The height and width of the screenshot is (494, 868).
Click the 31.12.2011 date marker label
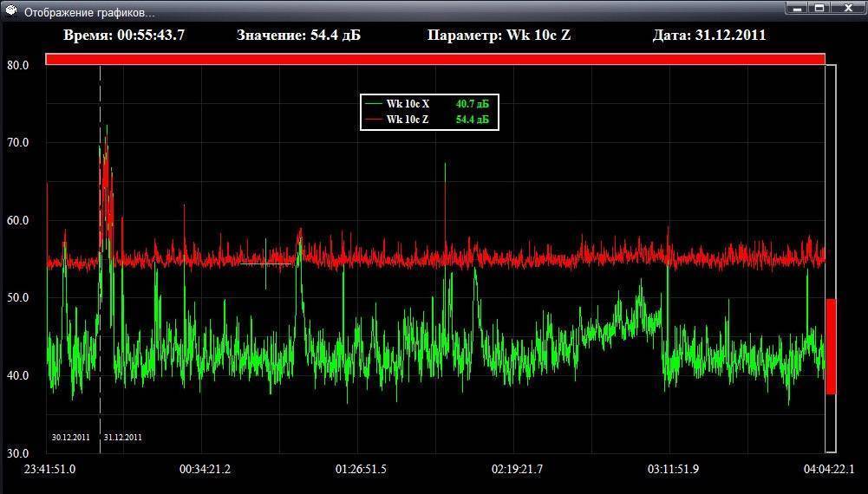(x=122, y=438)
